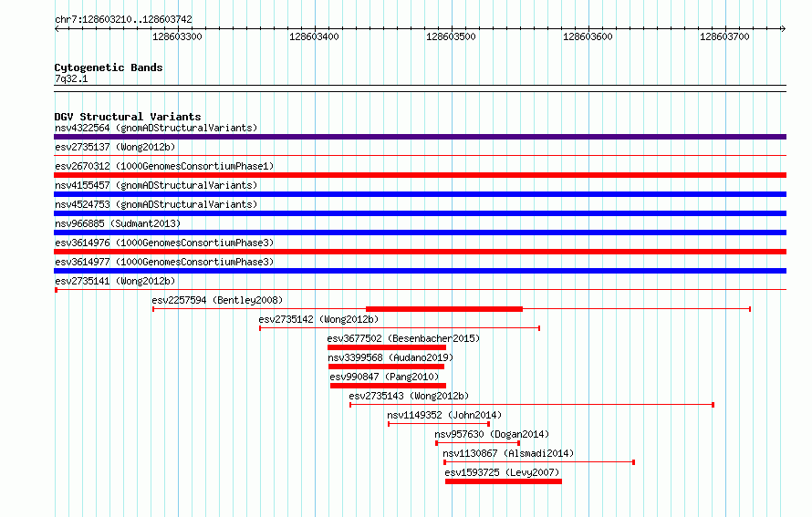Open esv2257594 (Bentley2008) variant label
This screenshot has width=812, height=517.
pos(217,300)
